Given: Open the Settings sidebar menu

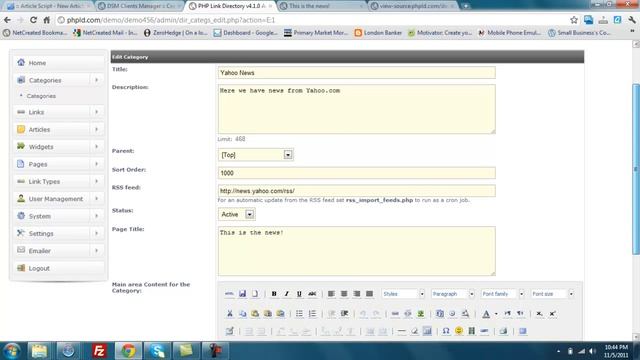Looking at the screenshot, I should coord(59,233).
